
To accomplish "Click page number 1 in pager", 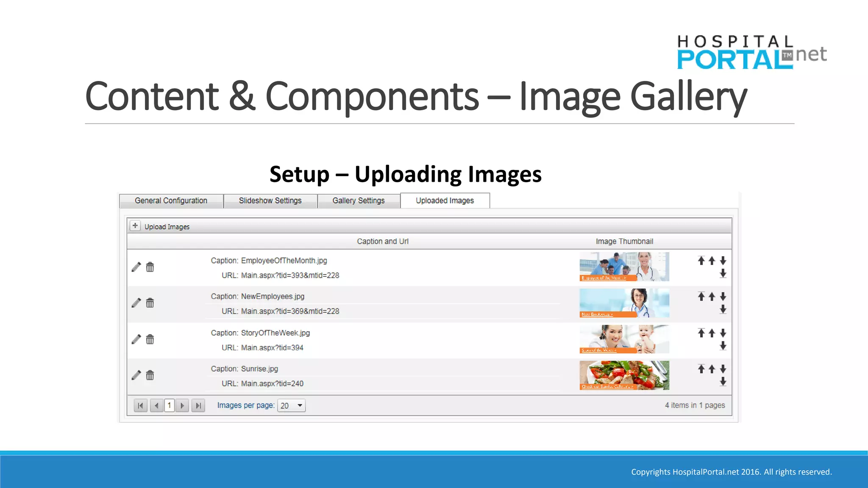I will [170, 405].
